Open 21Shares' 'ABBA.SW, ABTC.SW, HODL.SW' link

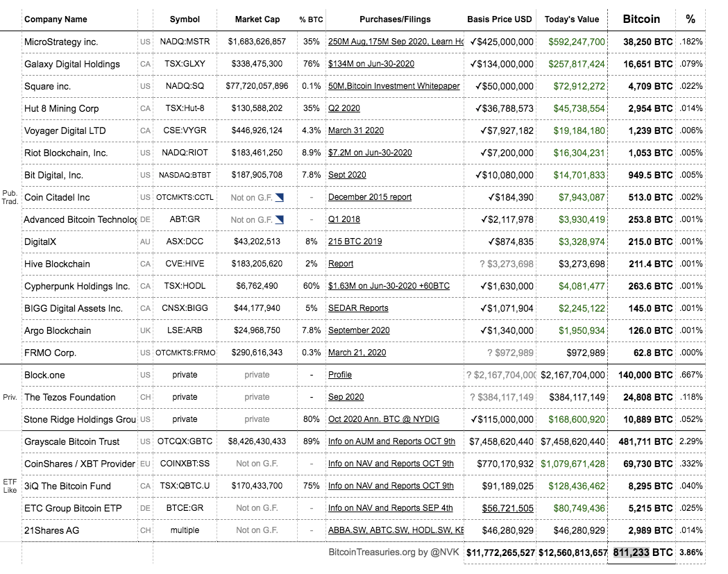[x=396, y=530]
